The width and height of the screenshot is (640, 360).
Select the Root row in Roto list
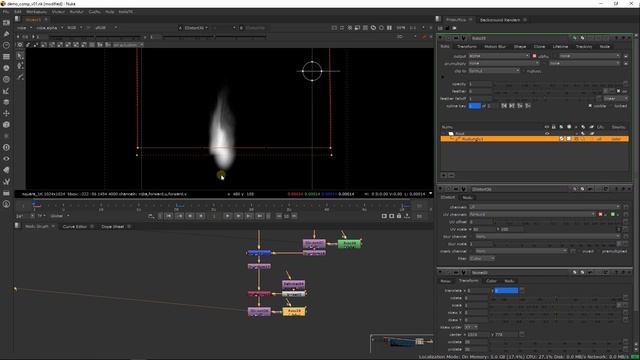click(534, 133)
